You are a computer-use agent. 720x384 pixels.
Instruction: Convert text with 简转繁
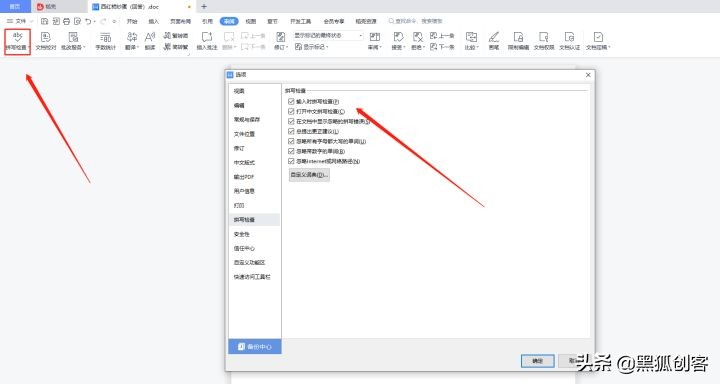pyautogui.click(x=176, y=47)
